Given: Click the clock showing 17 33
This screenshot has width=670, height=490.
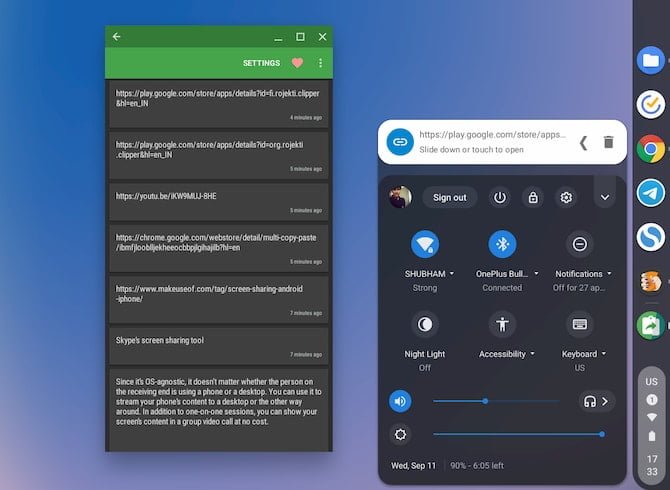Looking at the screenshot, I should pos(652,465).
